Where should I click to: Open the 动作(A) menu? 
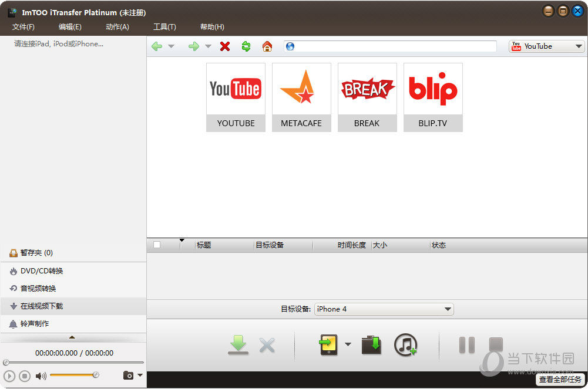117,27
